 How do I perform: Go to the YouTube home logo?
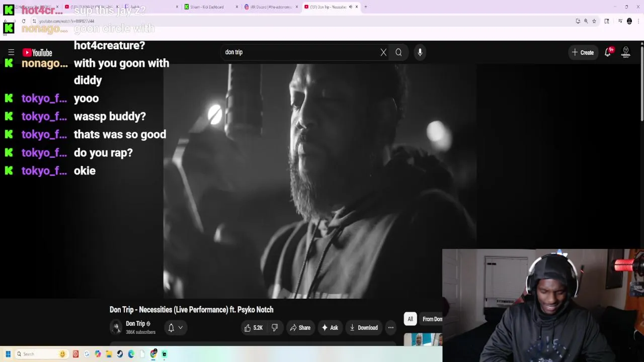pyautogui.click(x=37, y=52)
